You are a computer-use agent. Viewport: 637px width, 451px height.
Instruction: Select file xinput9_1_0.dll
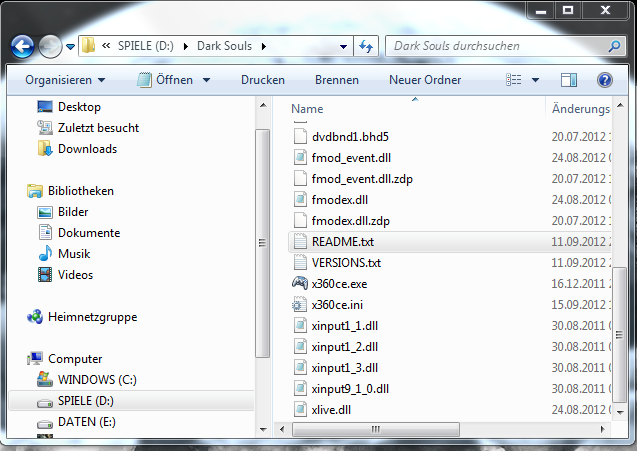pos(350,389)
